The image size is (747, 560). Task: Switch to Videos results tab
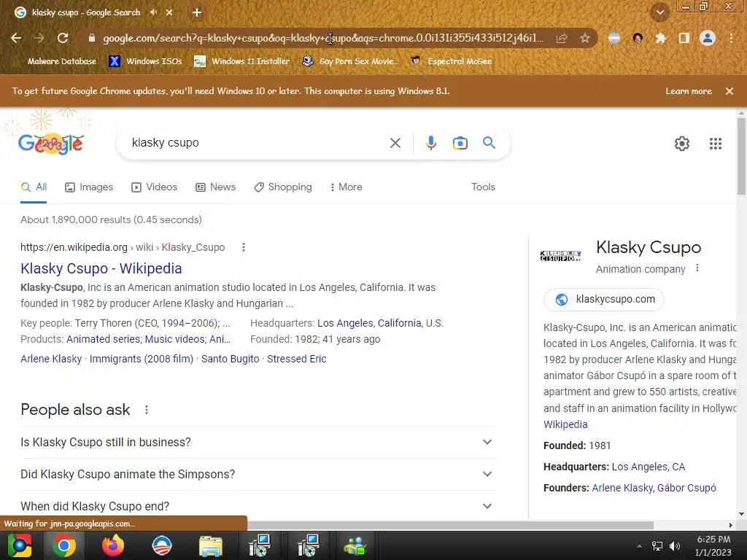(155, 187)
